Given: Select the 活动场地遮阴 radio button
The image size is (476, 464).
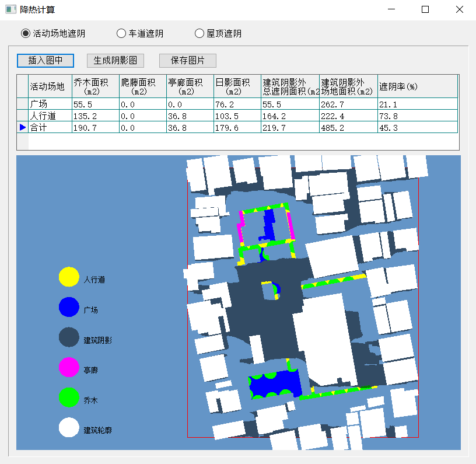Looking at the screenshot, I should tap(26, 33).
